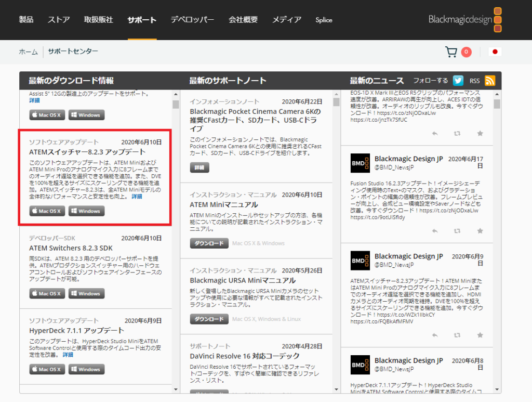
Task: Click up arrow of news panel scrollbar
Action: 497,94
